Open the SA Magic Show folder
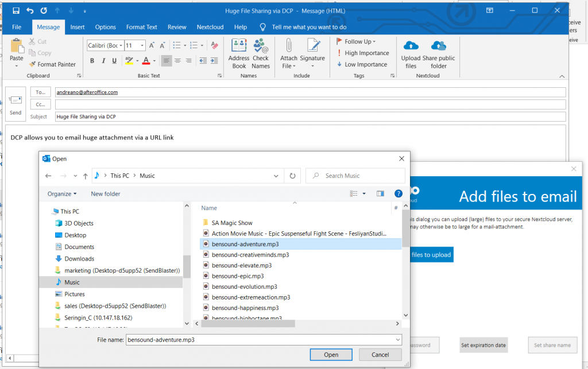This screenshot has width=588, height=369. (232, 223)
